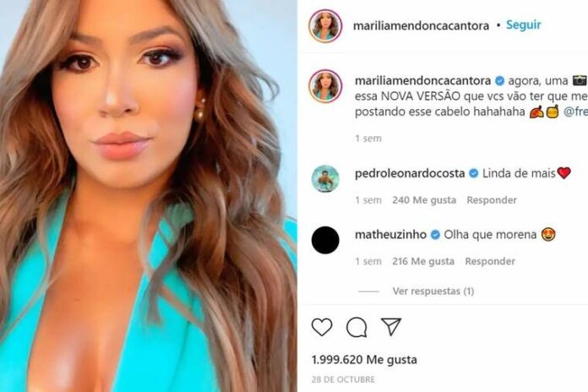Open the mariliamendoncacantora username in header
The height and width of the screenshot is (392, 588).
421,25
